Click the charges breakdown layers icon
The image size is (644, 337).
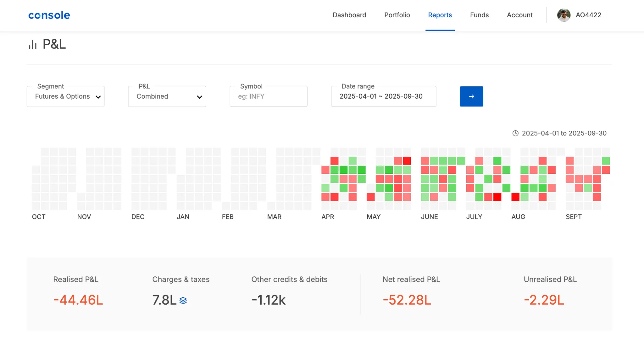click(x=183, y=301)
